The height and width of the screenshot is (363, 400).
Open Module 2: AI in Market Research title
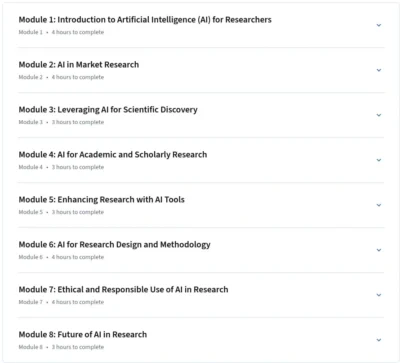click(79, 65)
